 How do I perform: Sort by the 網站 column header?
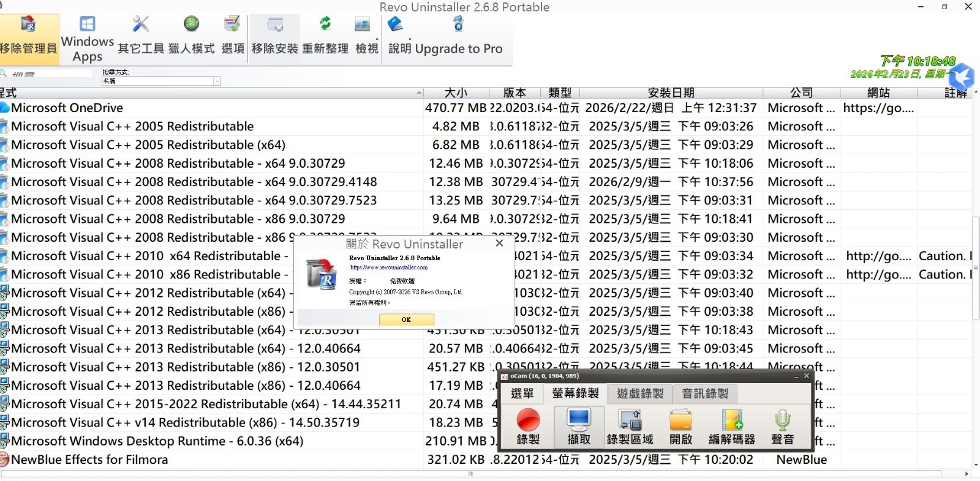click(x=878, y=92)
